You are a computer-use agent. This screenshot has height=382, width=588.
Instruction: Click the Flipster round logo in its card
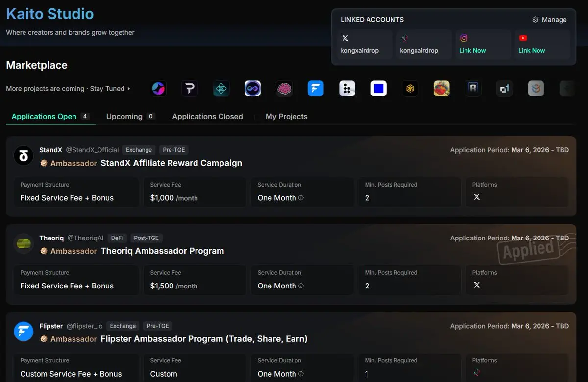24,332
